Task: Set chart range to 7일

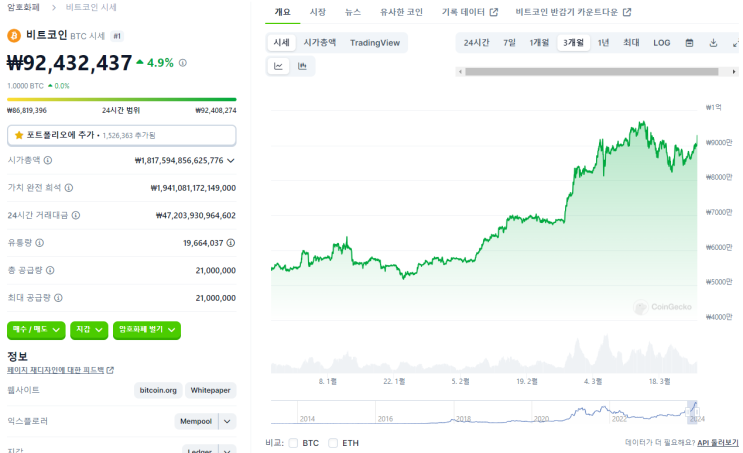Action: pos(509,43)
